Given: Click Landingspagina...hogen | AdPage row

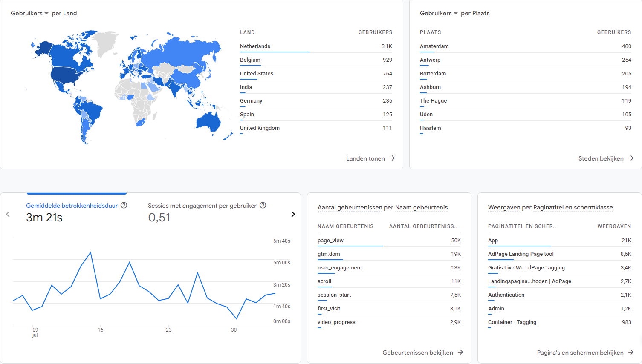Looking at the screenshot, I should click(x=560, y=281).
